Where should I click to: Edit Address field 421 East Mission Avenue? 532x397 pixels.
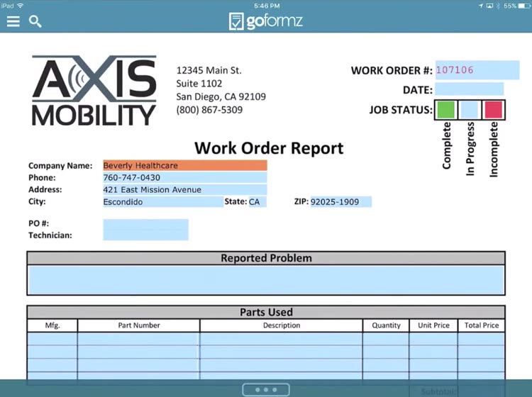point(185,189)
